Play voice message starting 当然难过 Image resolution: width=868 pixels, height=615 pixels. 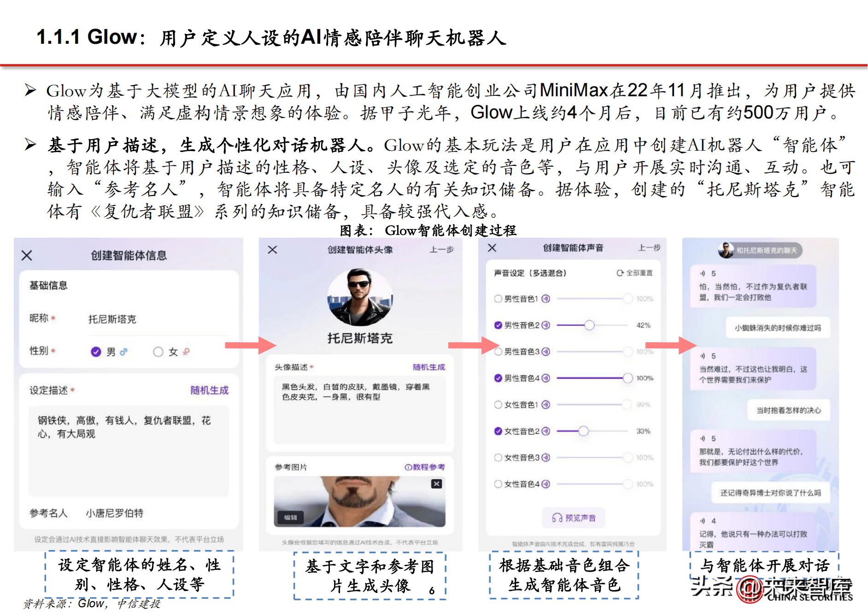coord(703,356)
